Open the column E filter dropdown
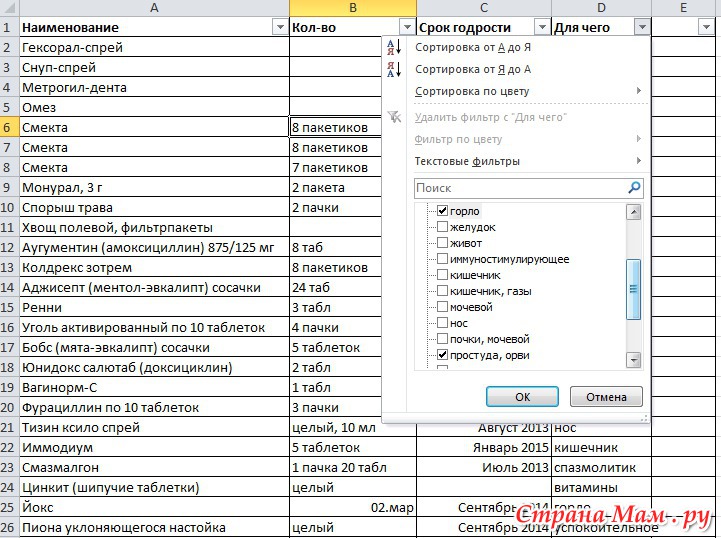The width and height of the screenshot is (721, 538). [706, 27]
